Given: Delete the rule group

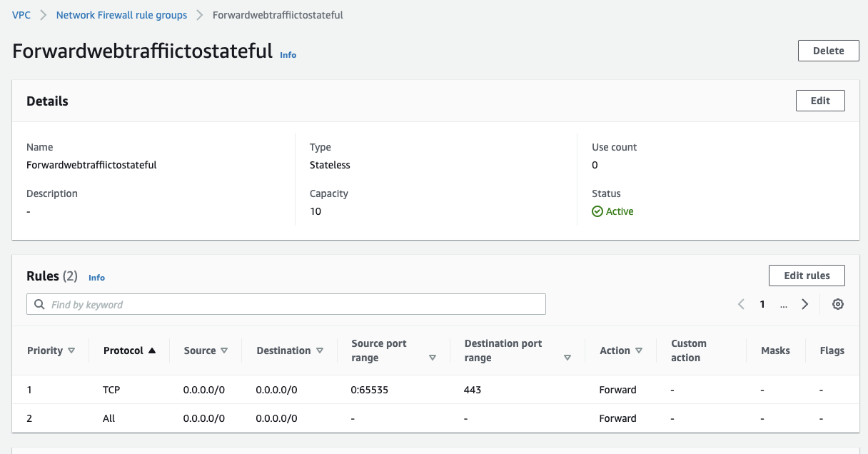Looking at the screenshot, I should click(x=828, y=51).
